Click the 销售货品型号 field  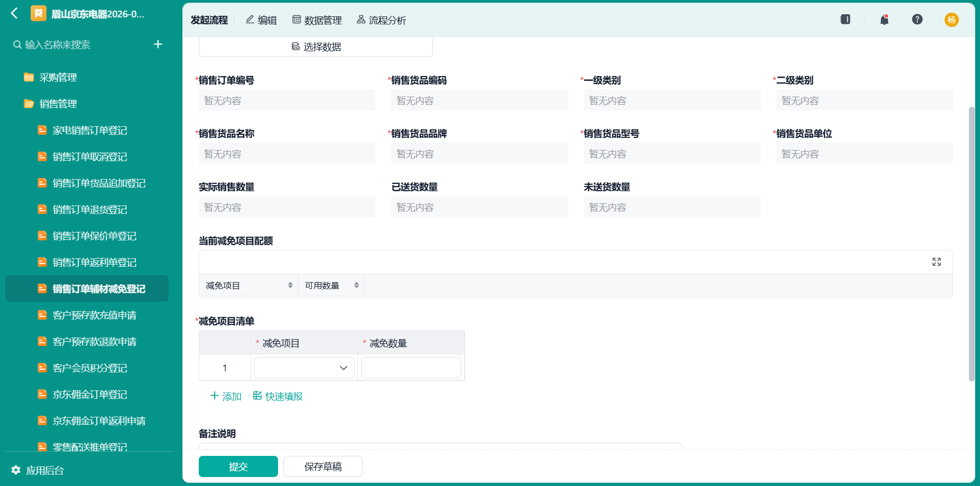click(x=672, y=154)
